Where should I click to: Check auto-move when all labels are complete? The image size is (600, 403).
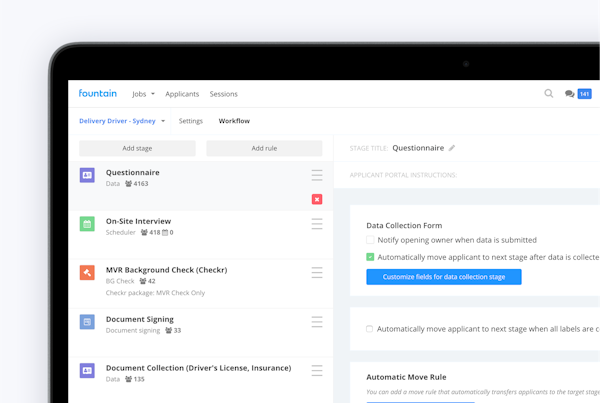pos(369,329)
